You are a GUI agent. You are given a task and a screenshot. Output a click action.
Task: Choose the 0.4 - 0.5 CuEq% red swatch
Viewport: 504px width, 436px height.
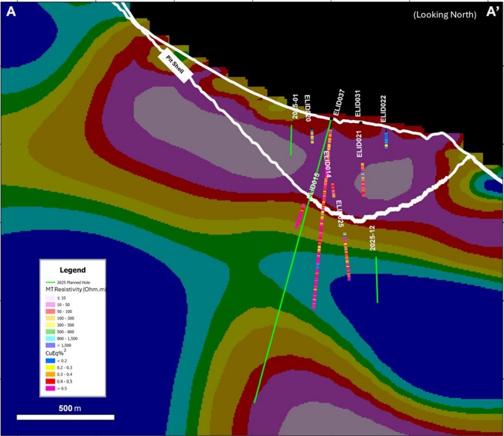click(51, 381)
